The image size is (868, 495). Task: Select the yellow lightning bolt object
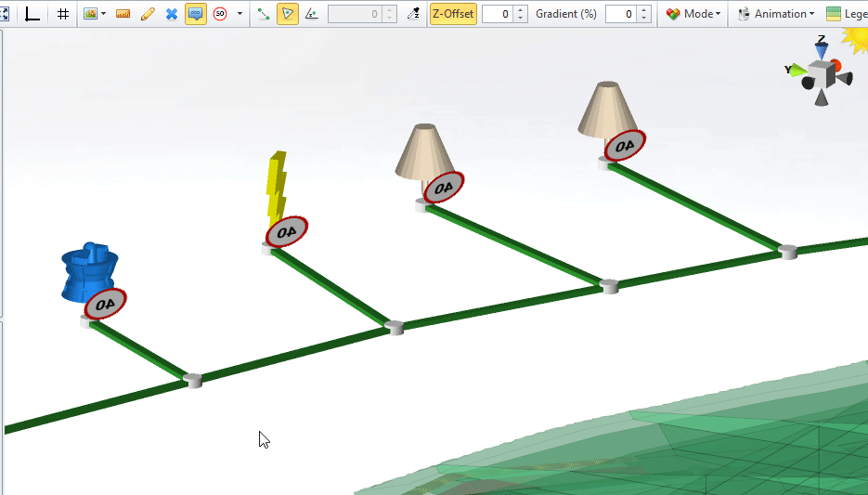point(277,189)
